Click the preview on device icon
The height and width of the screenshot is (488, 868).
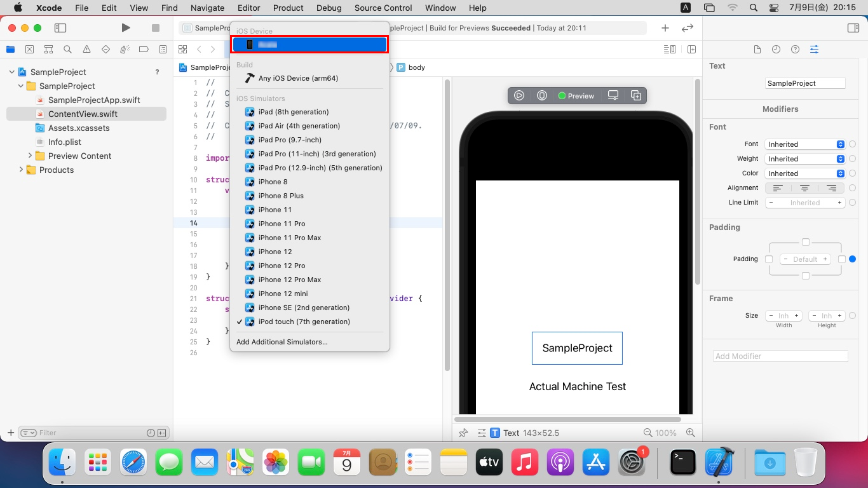pyautogui.click(x=613, y=95)
